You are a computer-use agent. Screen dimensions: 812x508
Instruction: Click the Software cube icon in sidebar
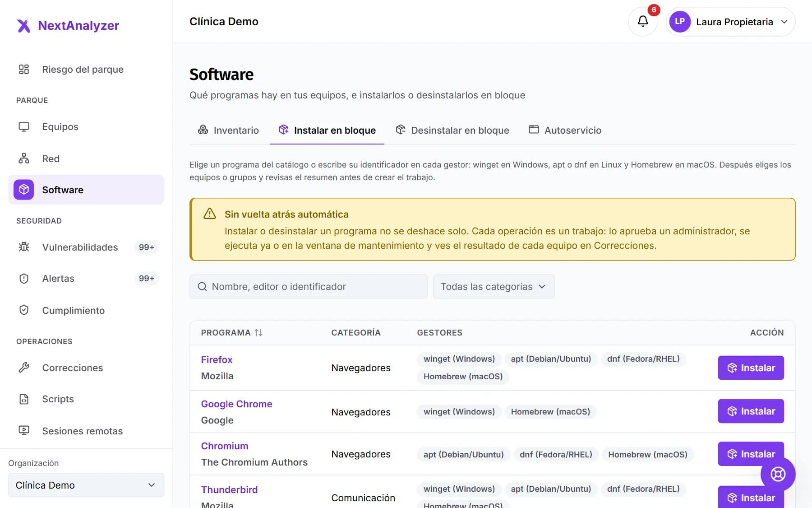24,190
